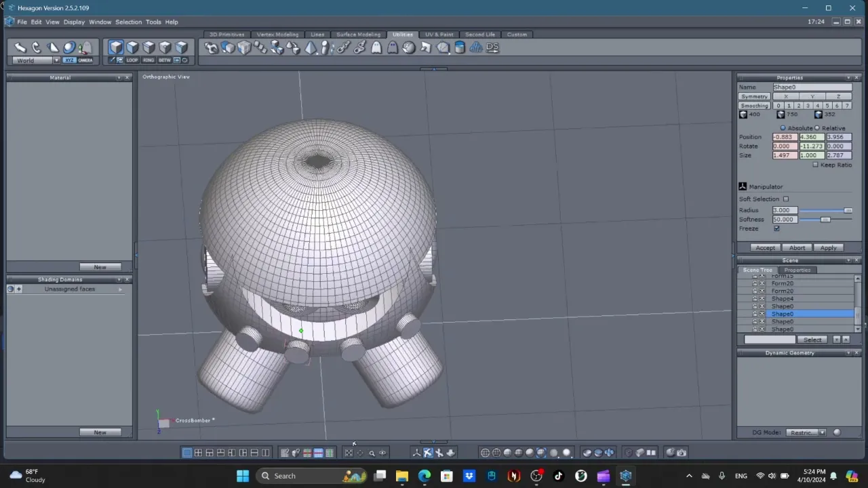Click the globe utility icon
868x488 pixels.
[x=409, y=47]
